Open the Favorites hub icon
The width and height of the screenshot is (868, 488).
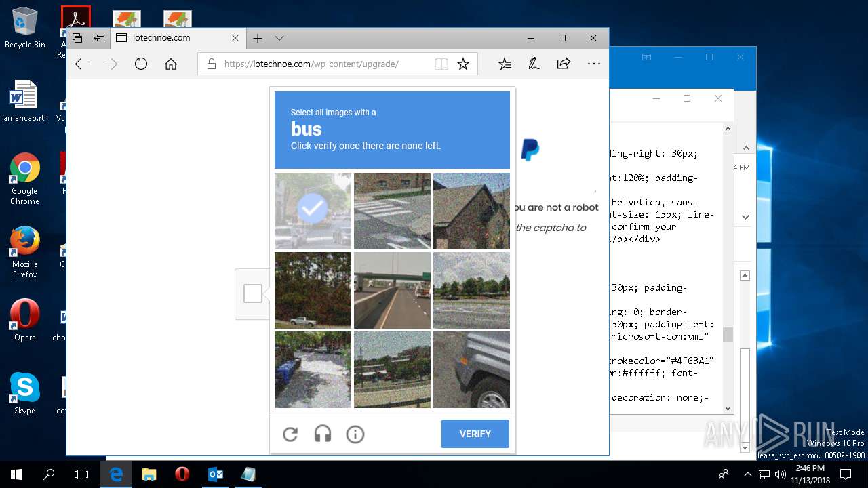(505, 64)
